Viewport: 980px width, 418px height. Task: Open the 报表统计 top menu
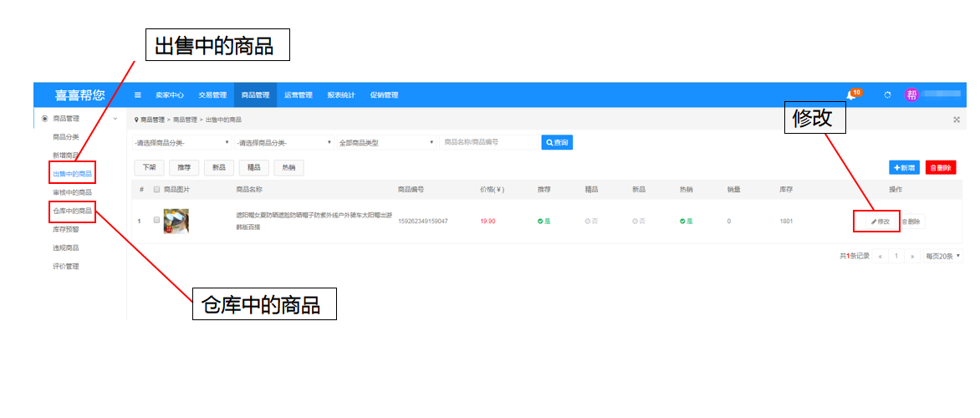(x=341, y=95)
